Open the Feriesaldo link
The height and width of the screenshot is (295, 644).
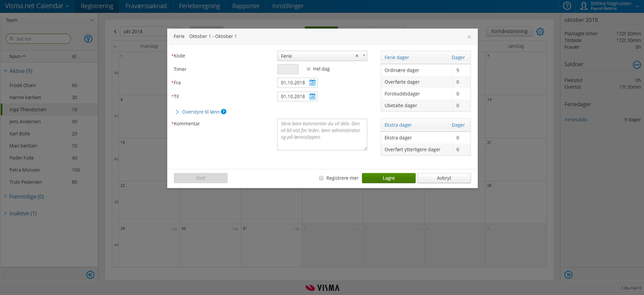pyautogui.click(x=576, y=119)
